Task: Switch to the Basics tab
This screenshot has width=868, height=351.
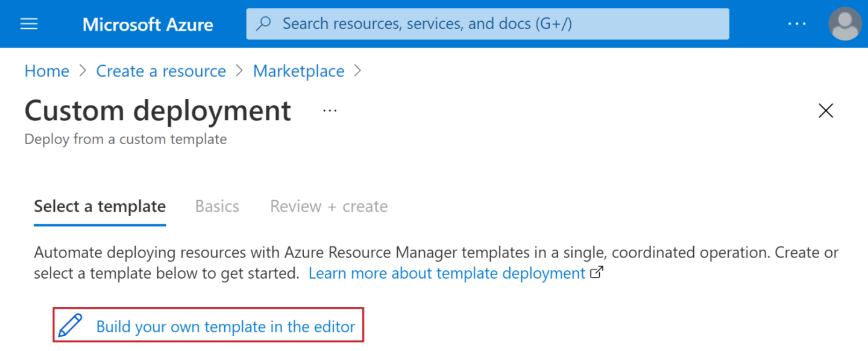Action: (x=217, y=206)
